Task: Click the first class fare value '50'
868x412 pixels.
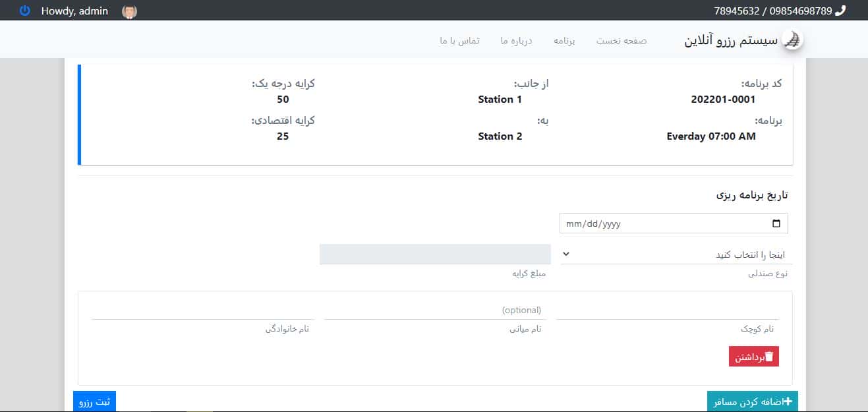Action: (283, 100)
